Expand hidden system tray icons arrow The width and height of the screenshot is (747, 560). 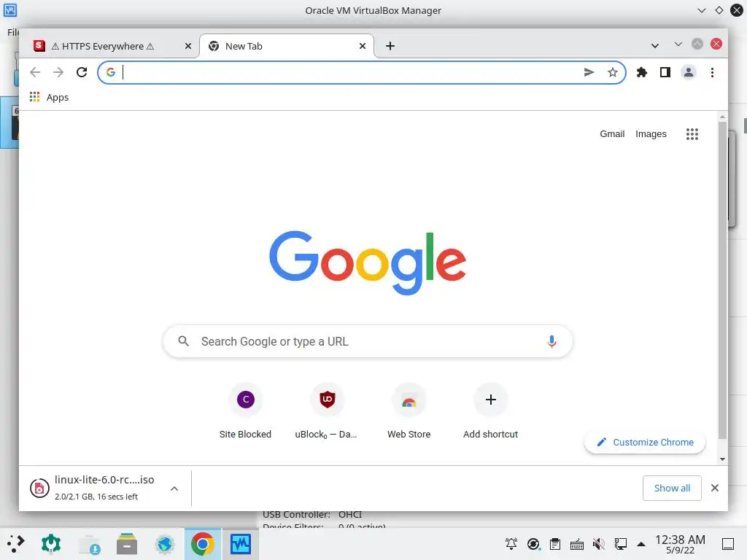click(641, 544)
